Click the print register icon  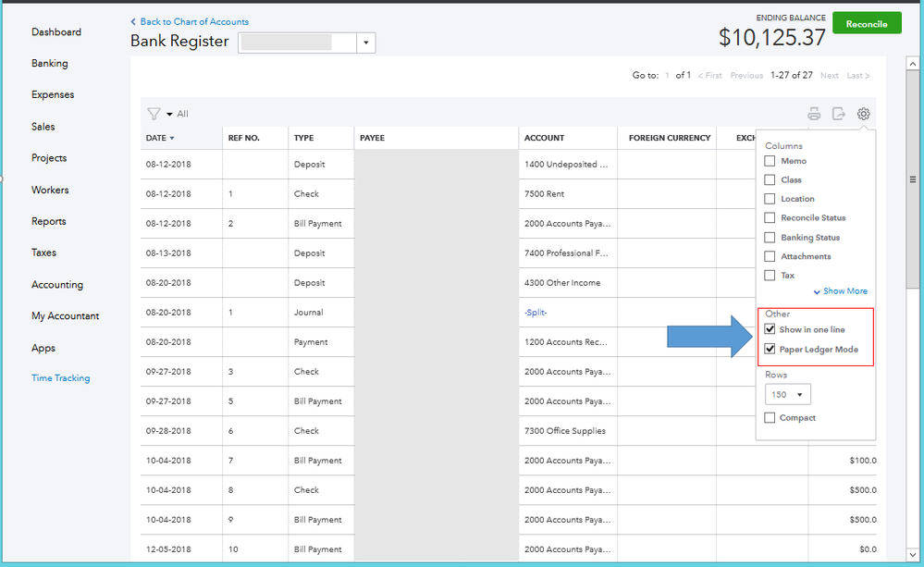click(x=814, y=114)
